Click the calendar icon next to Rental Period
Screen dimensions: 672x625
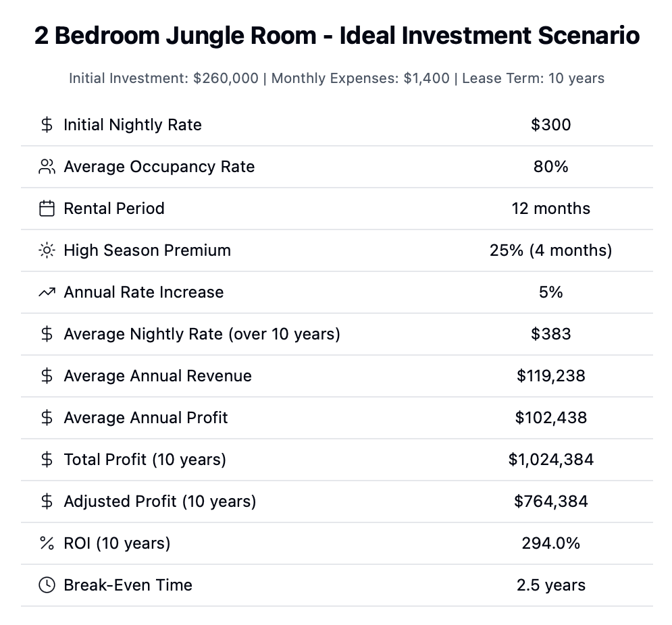pyautogui.click(x=47, y=209)
